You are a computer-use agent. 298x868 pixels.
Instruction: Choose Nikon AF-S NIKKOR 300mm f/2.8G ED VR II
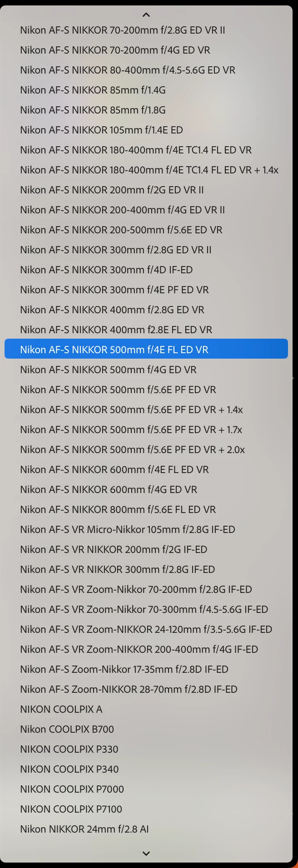[x=146, y=250]
